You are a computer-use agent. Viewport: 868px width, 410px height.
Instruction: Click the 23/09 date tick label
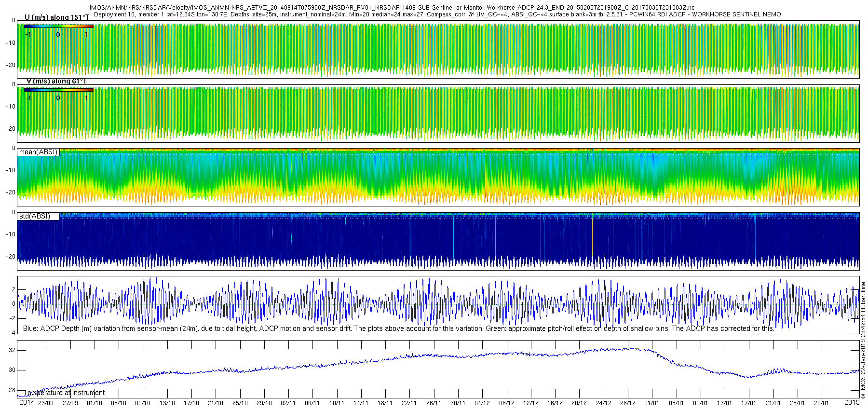point(46,403)
